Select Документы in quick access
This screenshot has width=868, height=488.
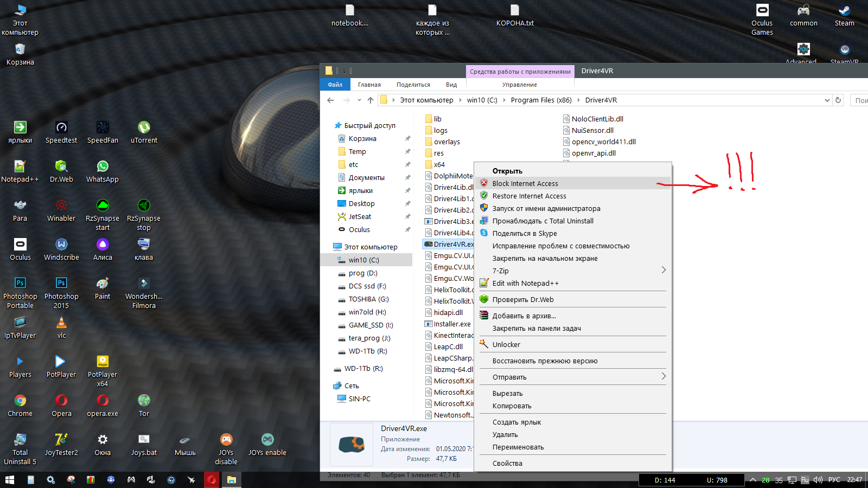[x=366, y=177]
